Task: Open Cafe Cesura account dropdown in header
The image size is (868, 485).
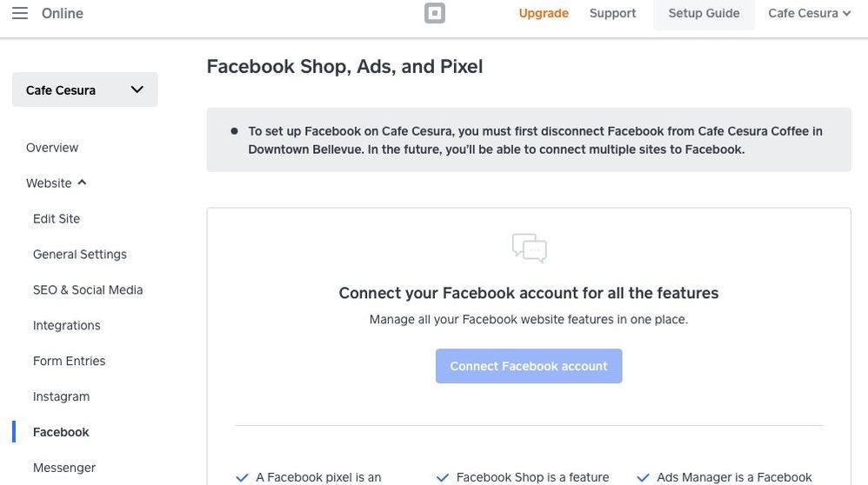Action: [809, 13]
